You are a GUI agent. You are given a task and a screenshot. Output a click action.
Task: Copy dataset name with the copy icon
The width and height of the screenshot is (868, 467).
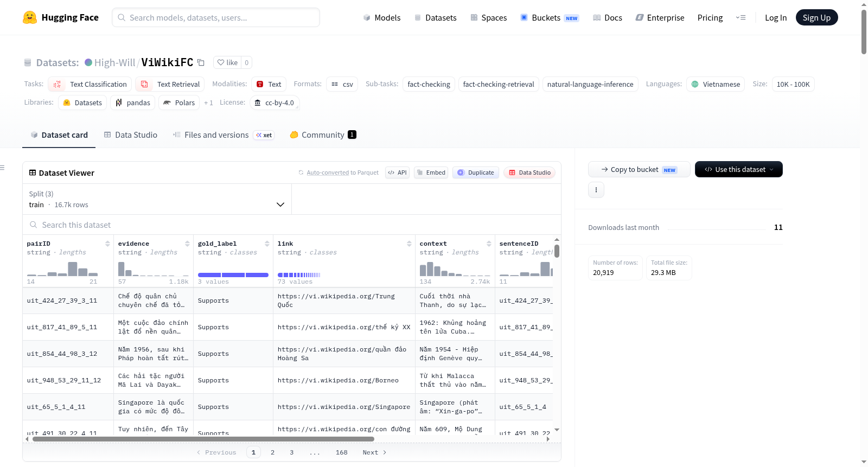pyautogui.click(x=201, y=62)
